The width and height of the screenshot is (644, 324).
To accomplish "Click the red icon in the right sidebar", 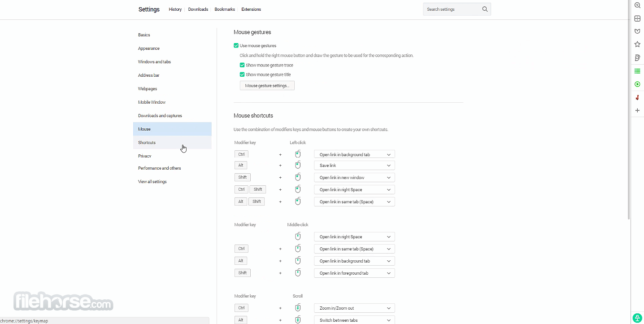I will [637, 97].
